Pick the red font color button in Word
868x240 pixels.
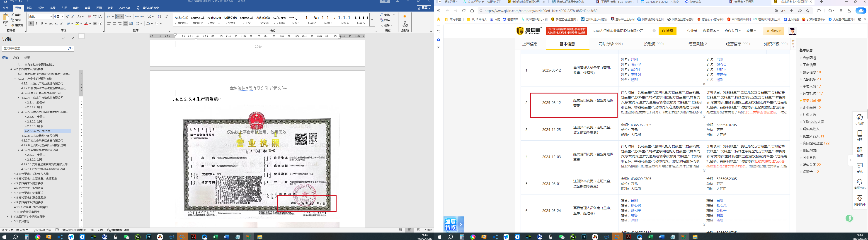86,24
